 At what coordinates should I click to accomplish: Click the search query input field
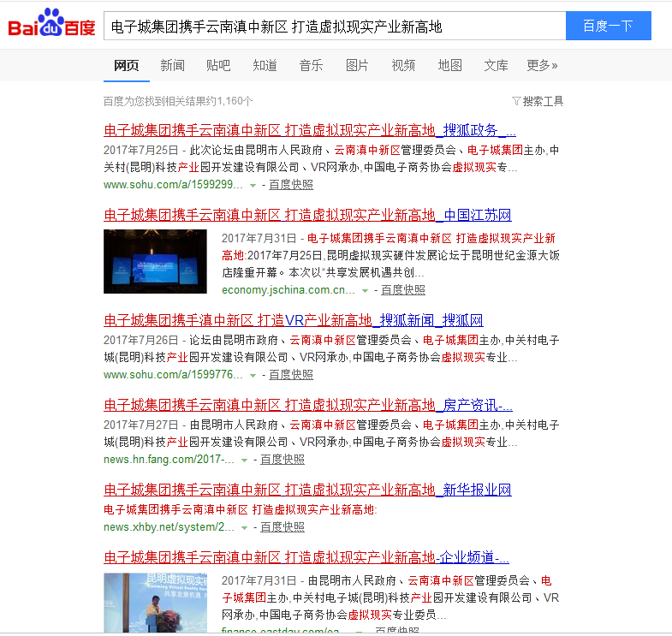[x=335, y=27]
